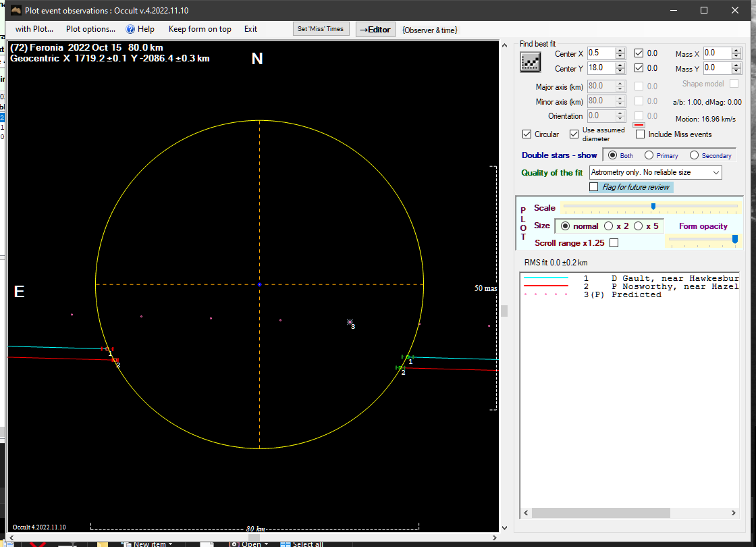
Task: Click observer list scrollbar right arrow
Action: coord(733,513)
